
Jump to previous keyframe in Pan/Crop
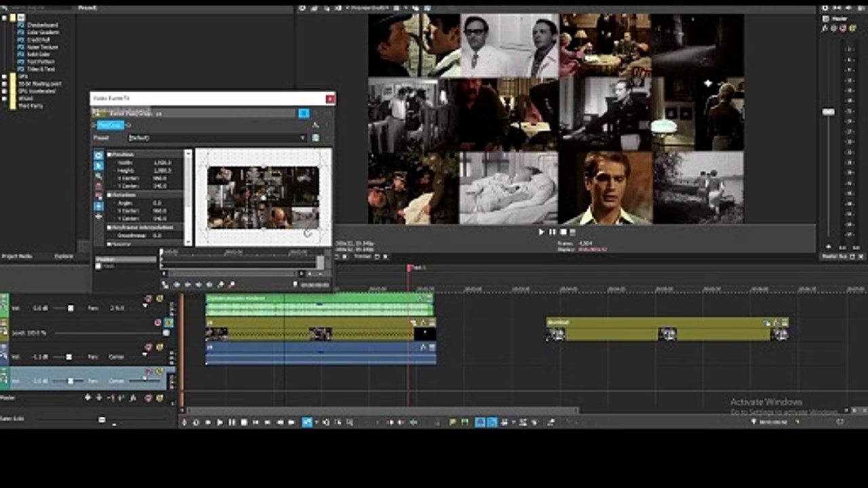click(187, 285)
